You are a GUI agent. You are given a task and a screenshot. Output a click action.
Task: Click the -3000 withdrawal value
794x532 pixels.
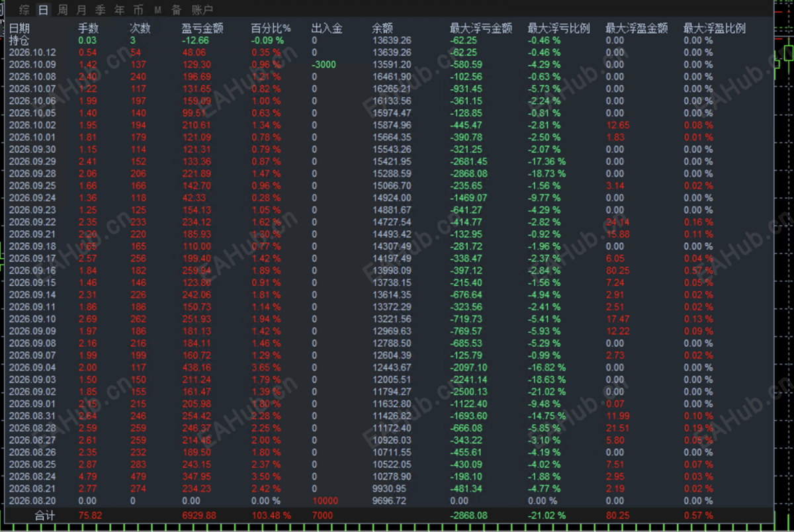(x=324, y=64)
